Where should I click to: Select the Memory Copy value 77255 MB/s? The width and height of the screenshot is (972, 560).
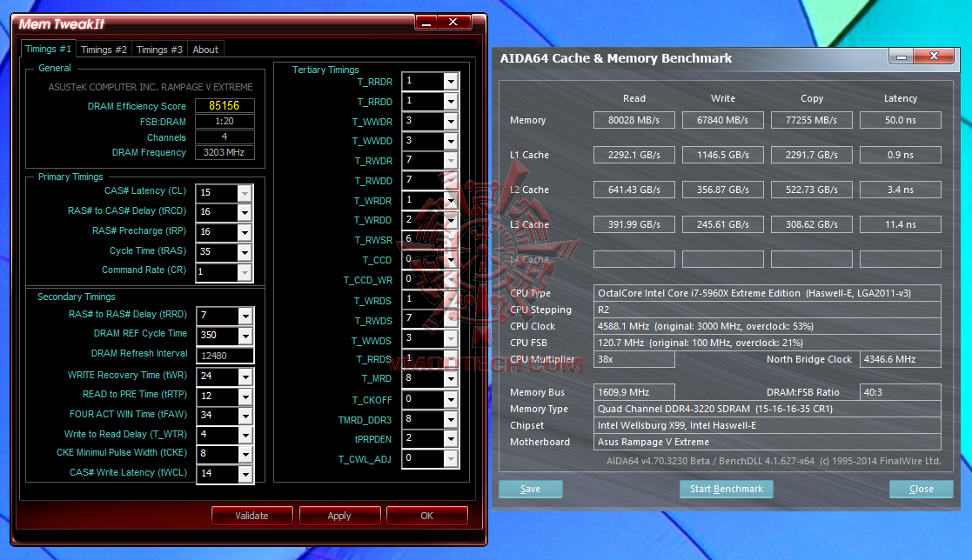pyautogui.click(x=811, y=120)
